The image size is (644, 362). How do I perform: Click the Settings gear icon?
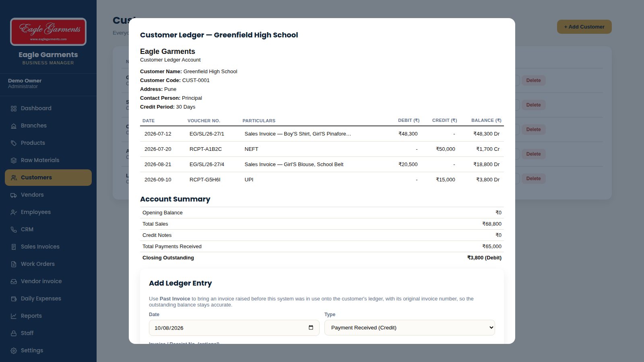point(14,351)
